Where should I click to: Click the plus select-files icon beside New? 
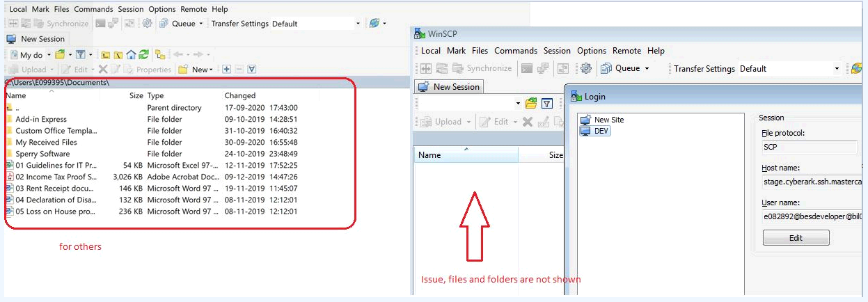pyautogui.click(x=226, y=70)
